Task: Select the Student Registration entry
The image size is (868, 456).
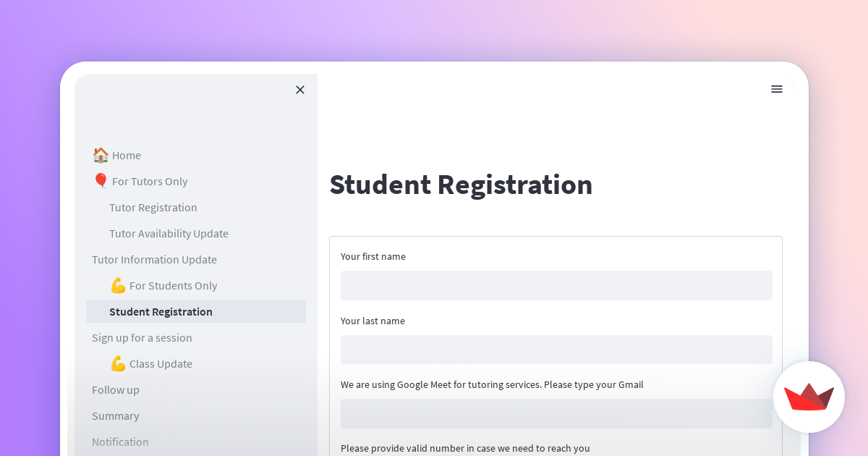Action: coord(161,311)
